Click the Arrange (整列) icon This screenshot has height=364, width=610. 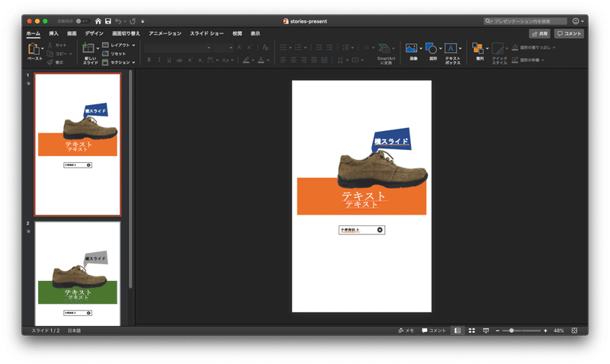(x=478, y=48)
